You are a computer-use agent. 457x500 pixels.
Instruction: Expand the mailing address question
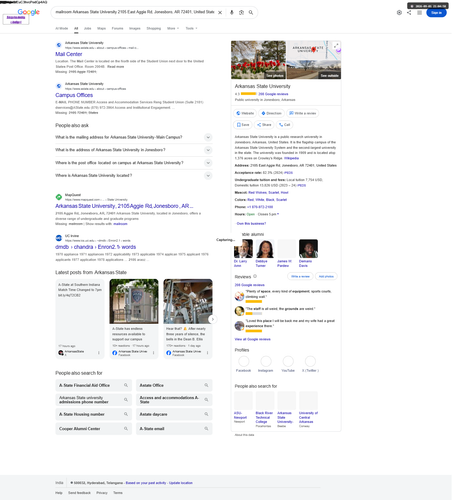(133, 137)
